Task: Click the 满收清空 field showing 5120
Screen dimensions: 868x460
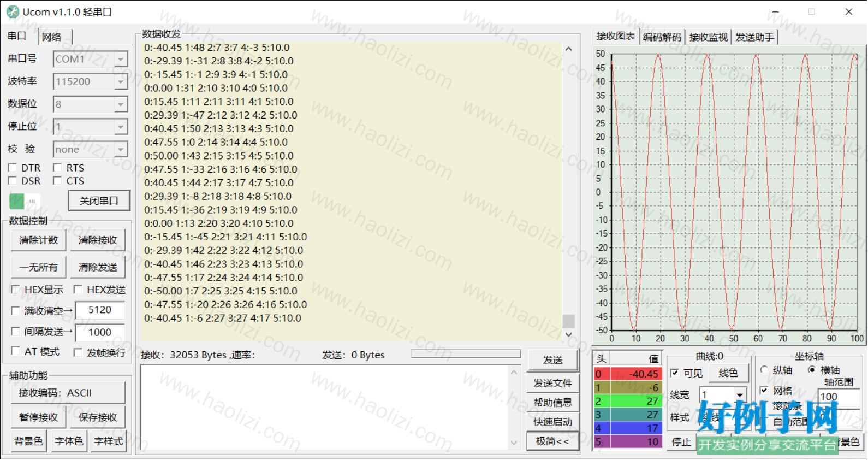Action: [x=100, y=310]
